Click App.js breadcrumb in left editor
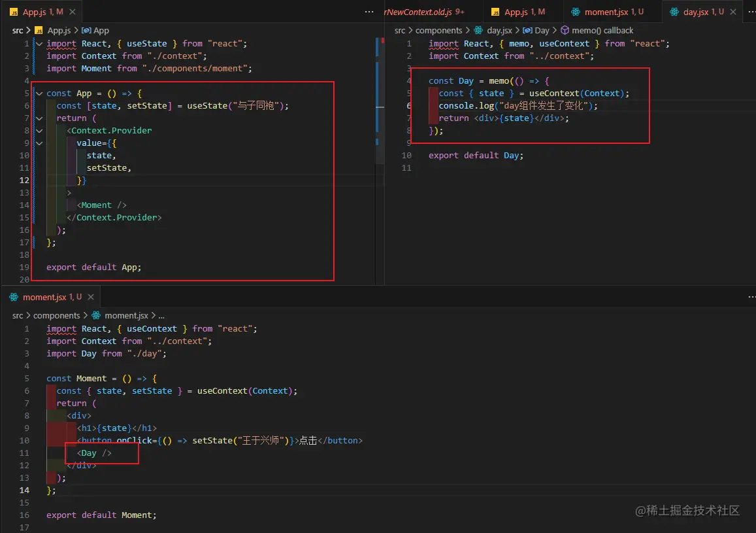This screenshot has width=756, height=533. [59, 30]
